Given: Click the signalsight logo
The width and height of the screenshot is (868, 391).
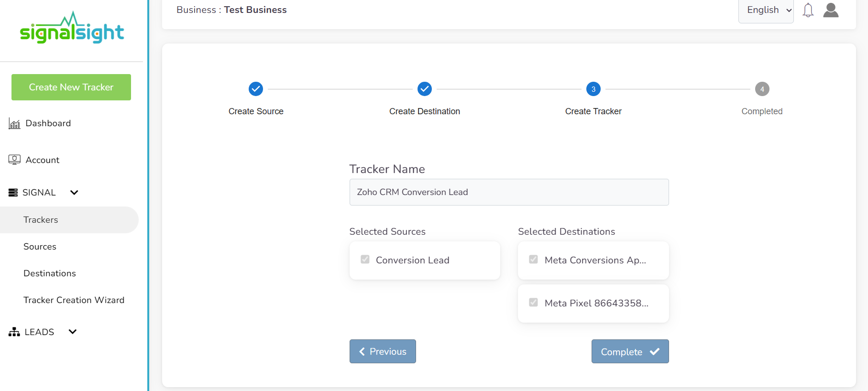Looking at the screenshot, I should pos(72,28).
